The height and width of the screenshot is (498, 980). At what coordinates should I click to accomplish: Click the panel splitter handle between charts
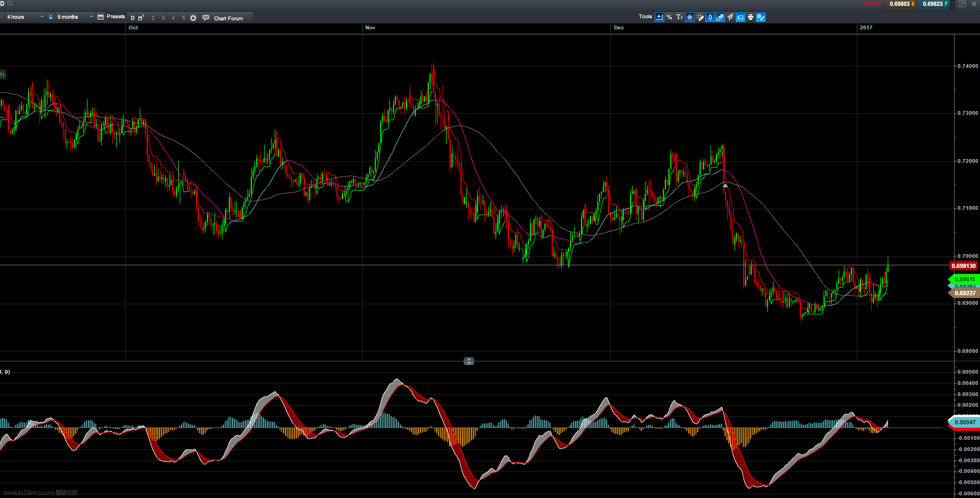pyautogui.click(x=469, y=361)
